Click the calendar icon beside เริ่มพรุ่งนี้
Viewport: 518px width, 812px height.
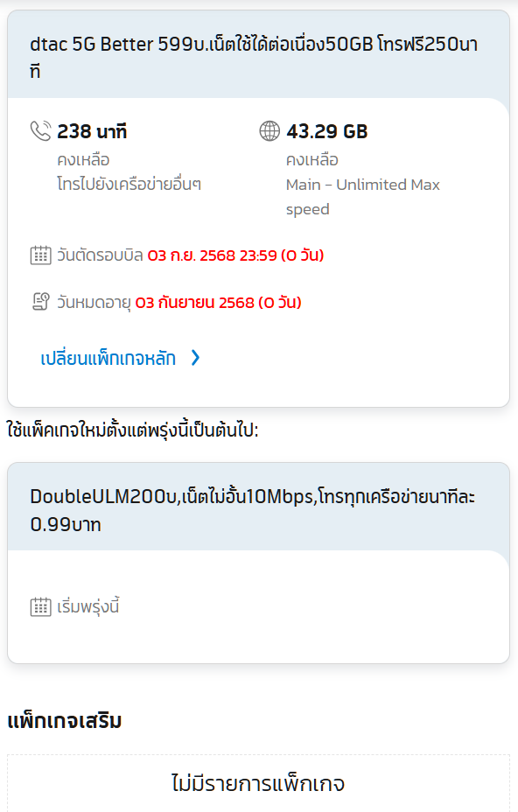pos(40,606)
